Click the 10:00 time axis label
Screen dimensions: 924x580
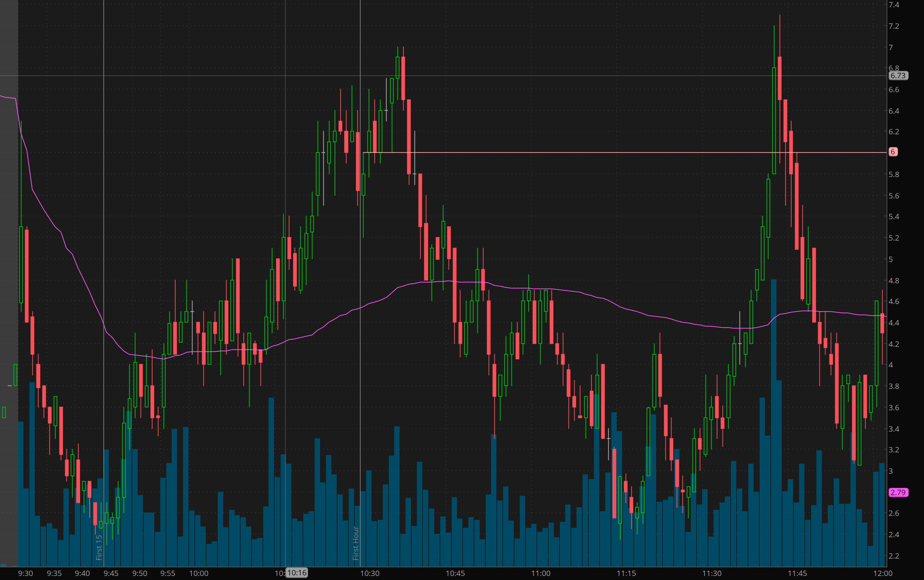[199, 573]
